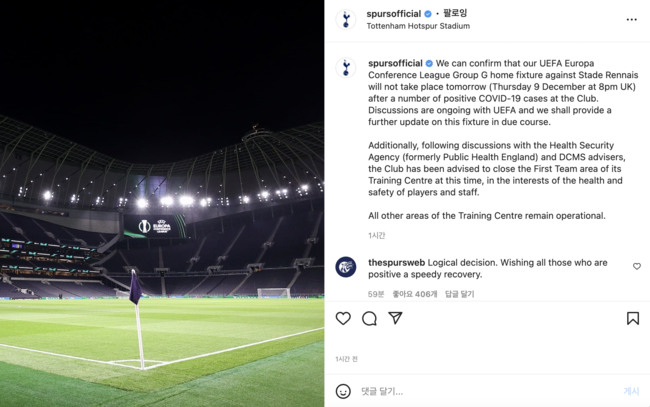650x407 pixels.
Task: Open thespursweb username link
Action: (x=396, y=262)
